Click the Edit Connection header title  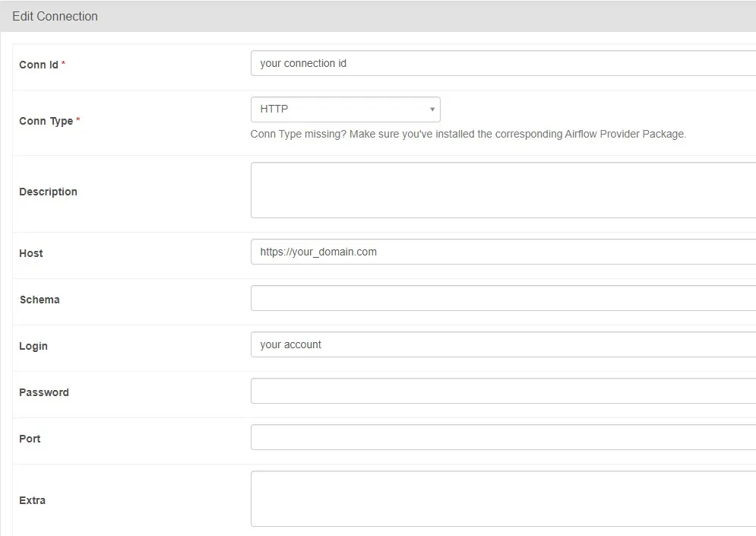(x=55, y=16)
